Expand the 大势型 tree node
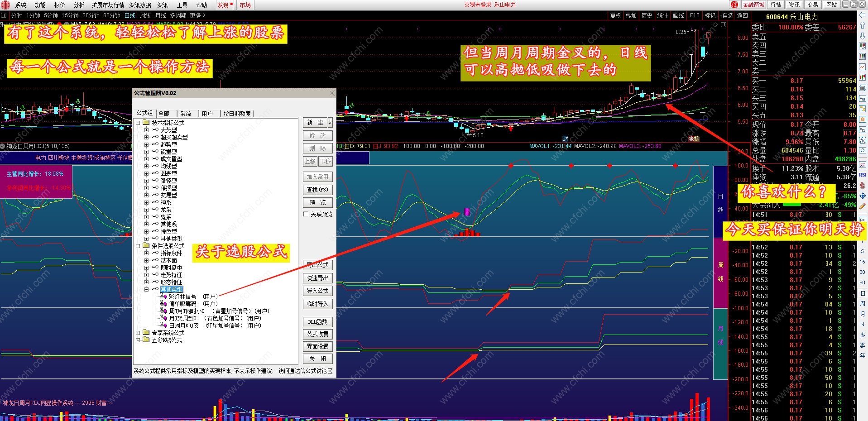868x421 pixels. pos(146,130)
